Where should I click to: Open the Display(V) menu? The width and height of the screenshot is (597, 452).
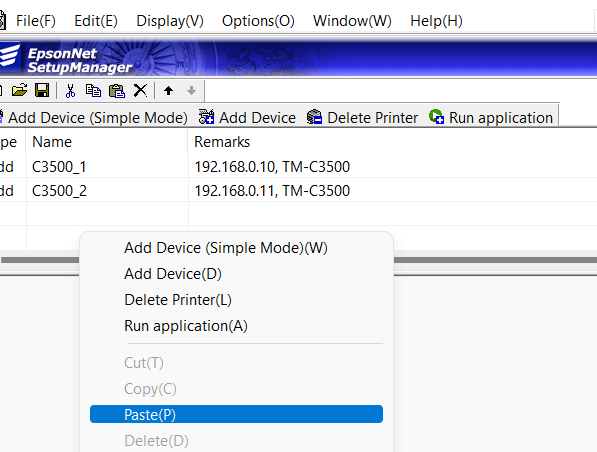click(x=170, y=21)
